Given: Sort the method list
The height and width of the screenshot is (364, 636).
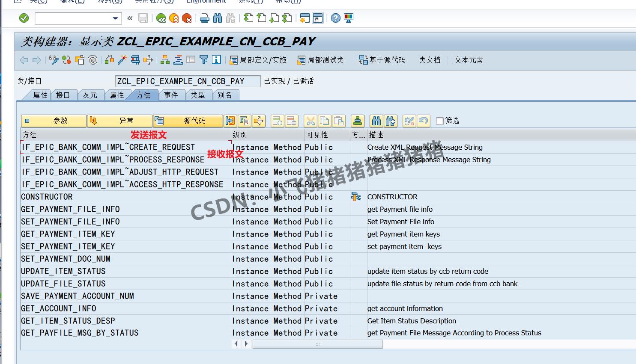Looking at the screenshot, I should click(x=358, y=121).
